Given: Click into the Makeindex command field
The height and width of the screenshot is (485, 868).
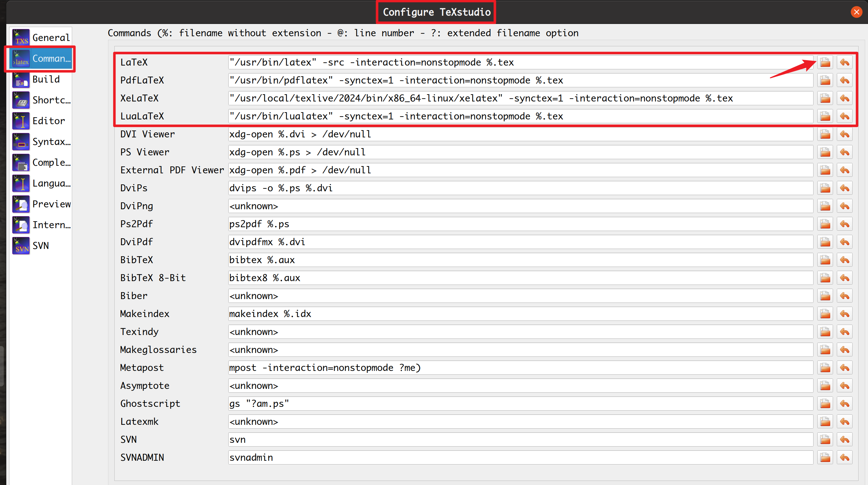Looking at the screenshot, I should [x=520, y=314].
